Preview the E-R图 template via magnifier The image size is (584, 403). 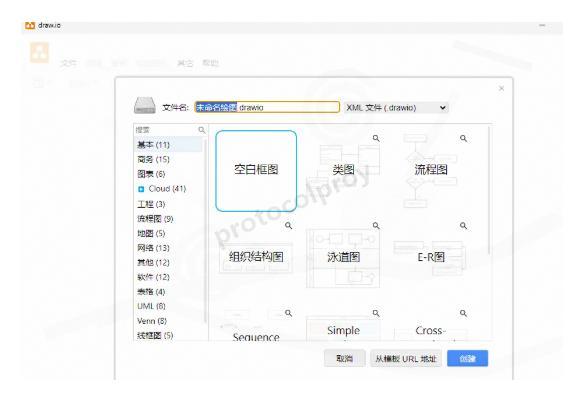click(463, 225)
